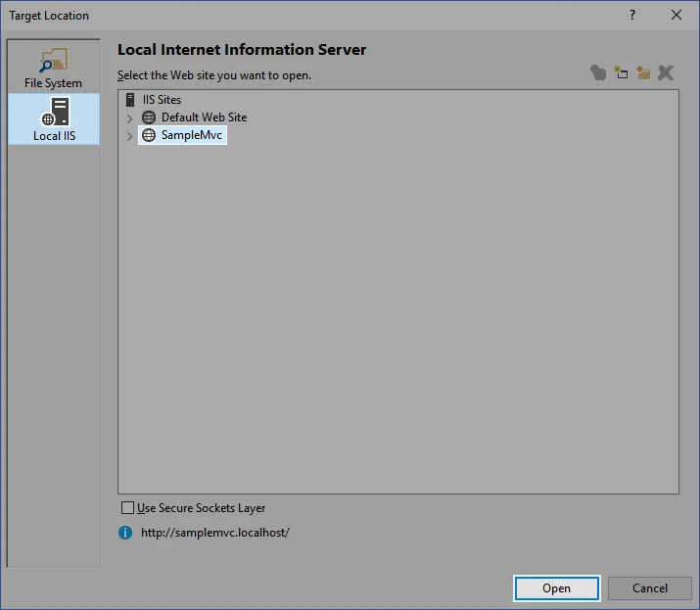Close the Target Location dialog
Screen dimensions: 700x610
(x=677, y=16)
